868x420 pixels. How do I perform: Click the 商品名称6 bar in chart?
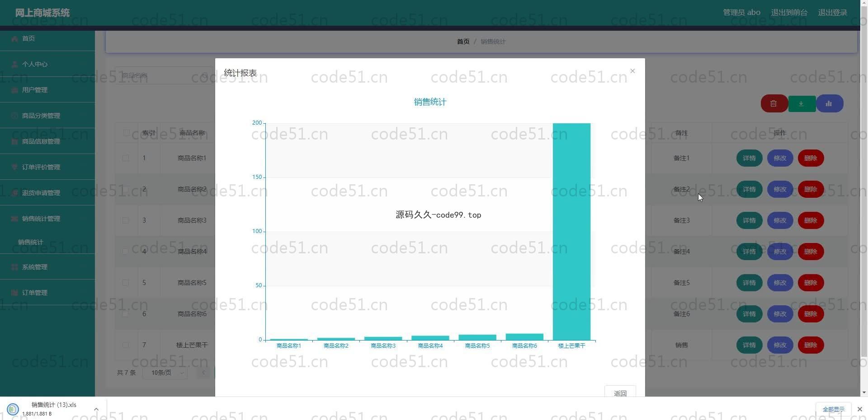tap(524, 337)
